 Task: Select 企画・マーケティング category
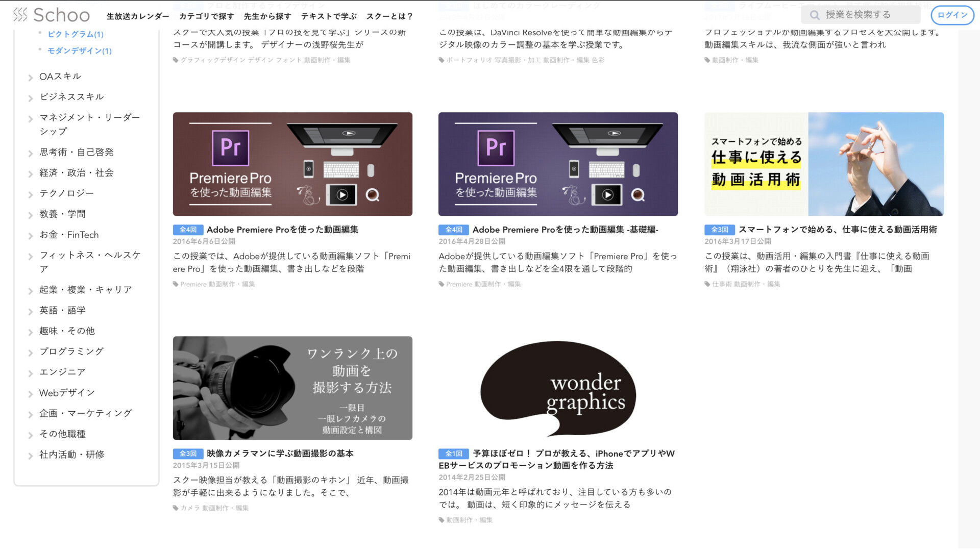point(86,413)
